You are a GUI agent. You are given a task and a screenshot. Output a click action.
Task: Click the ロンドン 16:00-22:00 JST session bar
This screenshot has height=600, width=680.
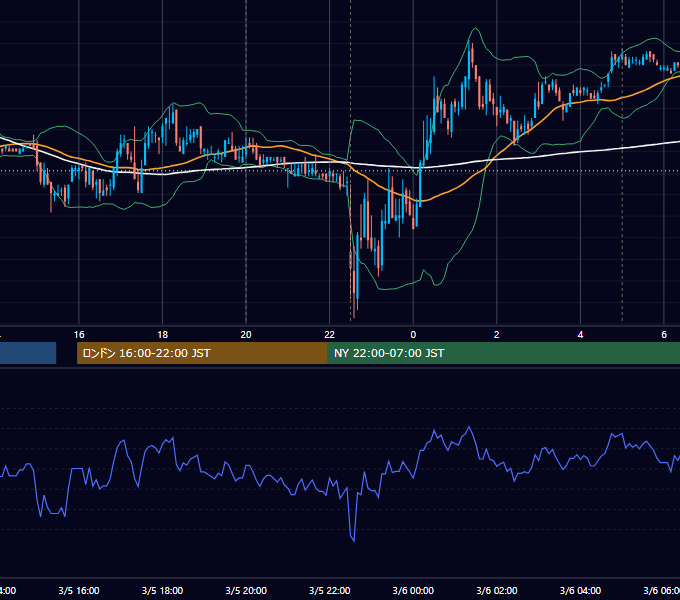(x=202, y=353)
